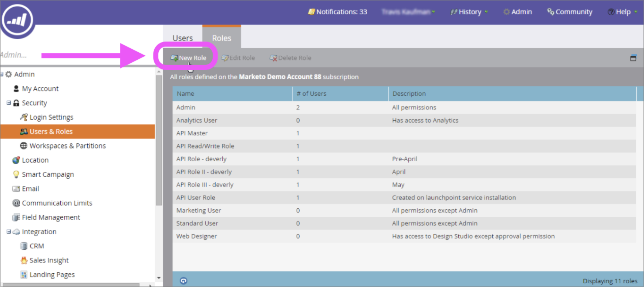This screenshot has width=644, height=287.
Task: Open Workspaces & Partitions globe item
Action: [x=67, y=146]
